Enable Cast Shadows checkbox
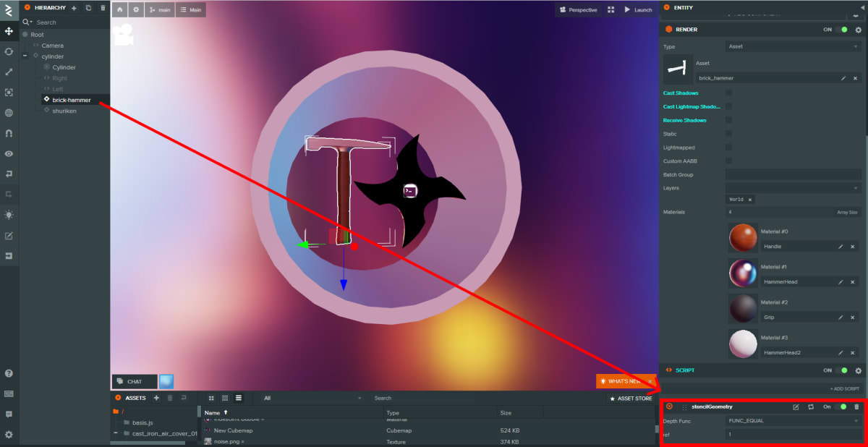The image size is (868, 447). [728, 93]
